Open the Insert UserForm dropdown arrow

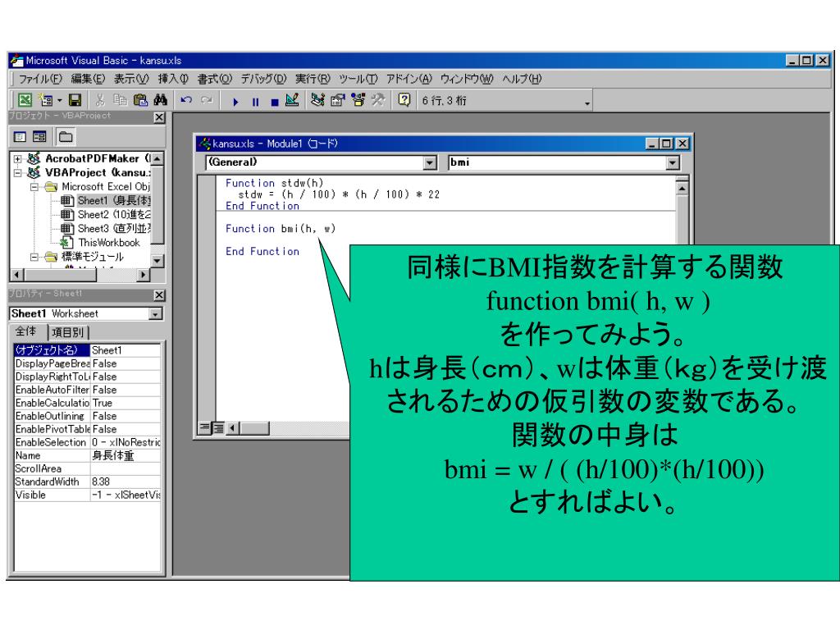59,101
